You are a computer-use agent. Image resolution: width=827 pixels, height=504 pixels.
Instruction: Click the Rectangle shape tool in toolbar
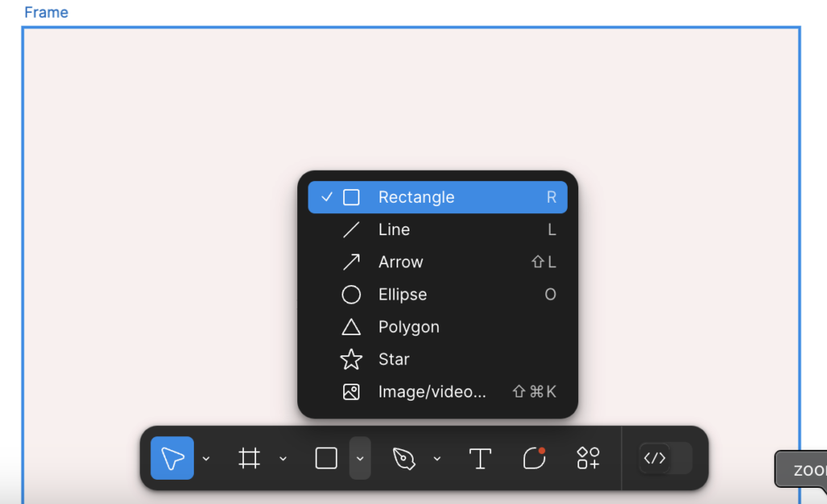pyautogui.click(x=326, y=458)
